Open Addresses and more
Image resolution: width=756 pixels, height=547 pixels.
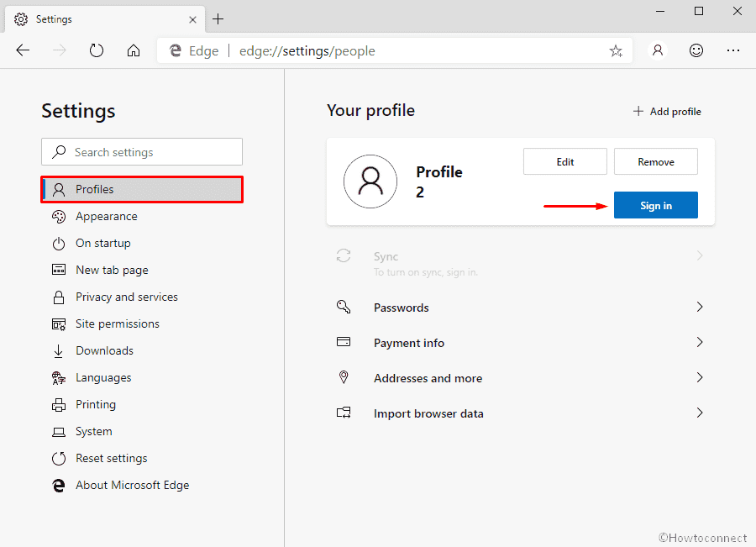(x=521, y=378)
